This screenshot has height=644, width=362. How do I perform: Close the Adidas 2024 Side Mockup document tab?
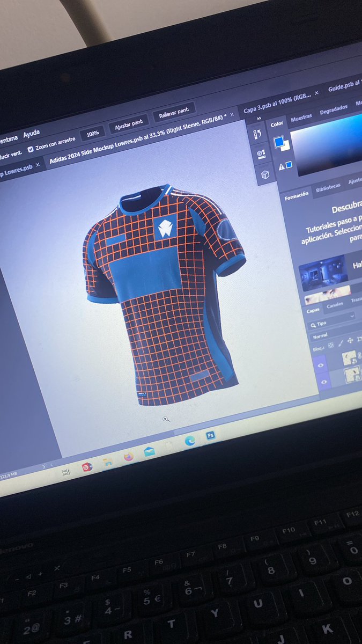pos(231,115)
